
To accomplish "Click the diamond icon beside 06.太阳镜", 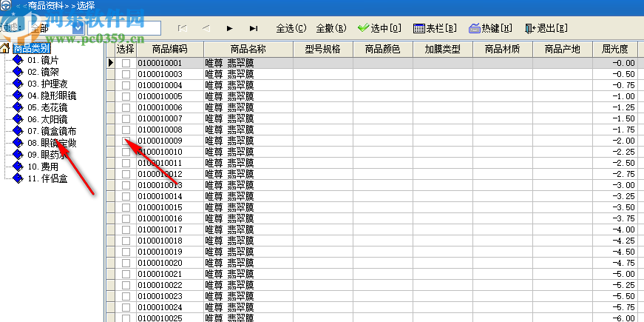I will (x=18, y=120).
